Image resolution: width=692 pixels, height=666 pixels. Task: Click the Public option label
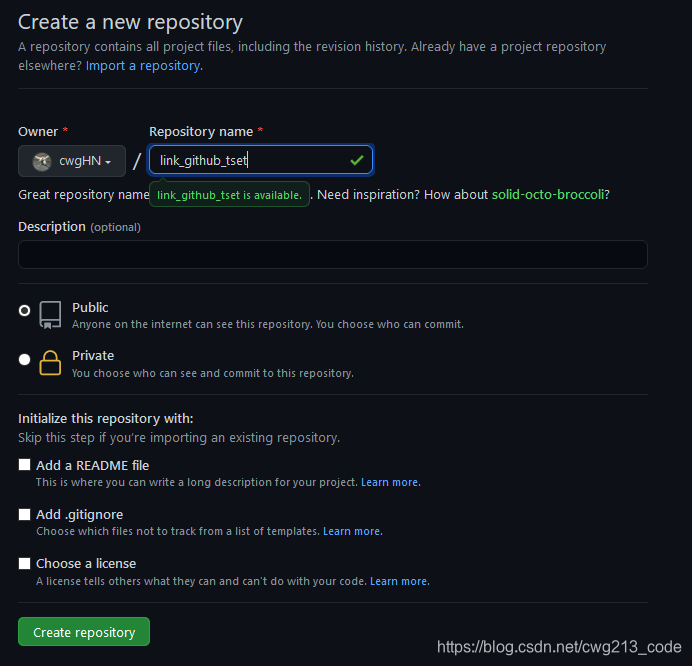90,307
